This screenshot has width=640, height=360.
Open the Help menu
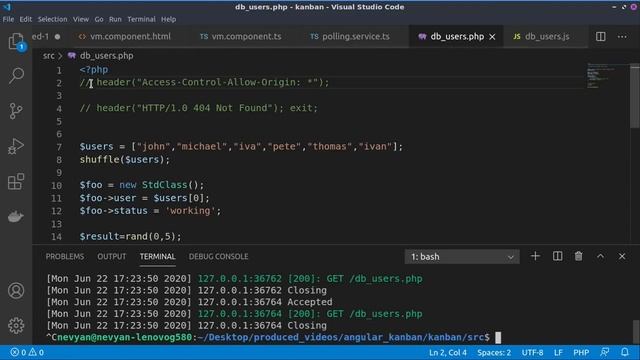point(168,19)
